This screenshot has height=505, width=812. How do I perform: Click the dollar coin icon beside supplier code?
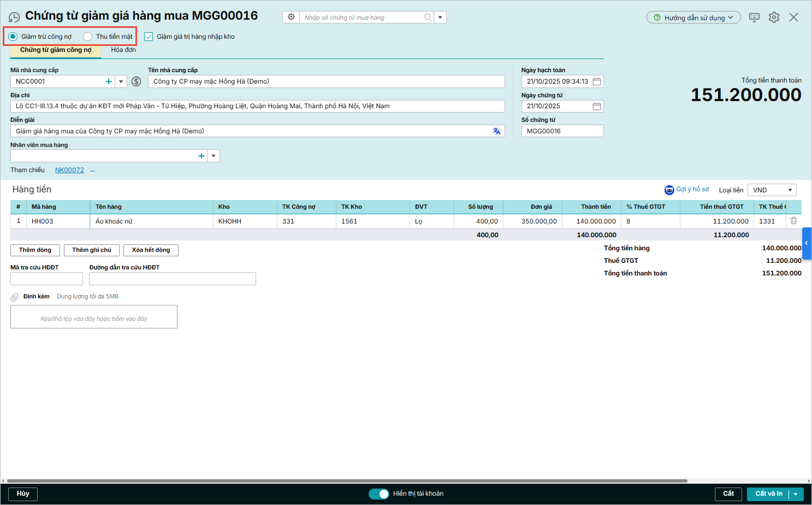coord(137,81)
